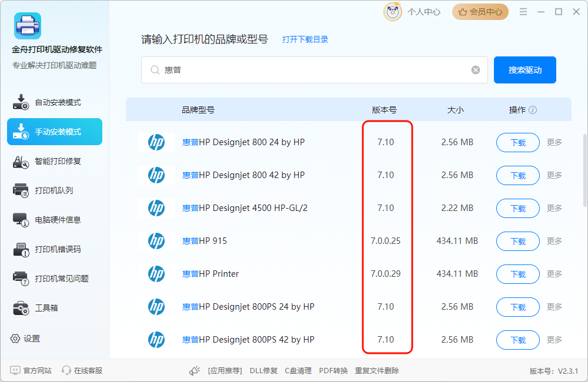588x382 pixels.
Task: Download driver for Designjet 800PS 24
Action: click(x=518, y=307)
